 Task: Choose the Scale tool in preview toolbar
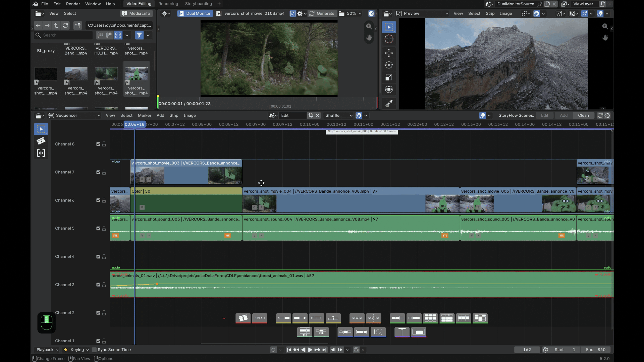[x=389, y=77]
